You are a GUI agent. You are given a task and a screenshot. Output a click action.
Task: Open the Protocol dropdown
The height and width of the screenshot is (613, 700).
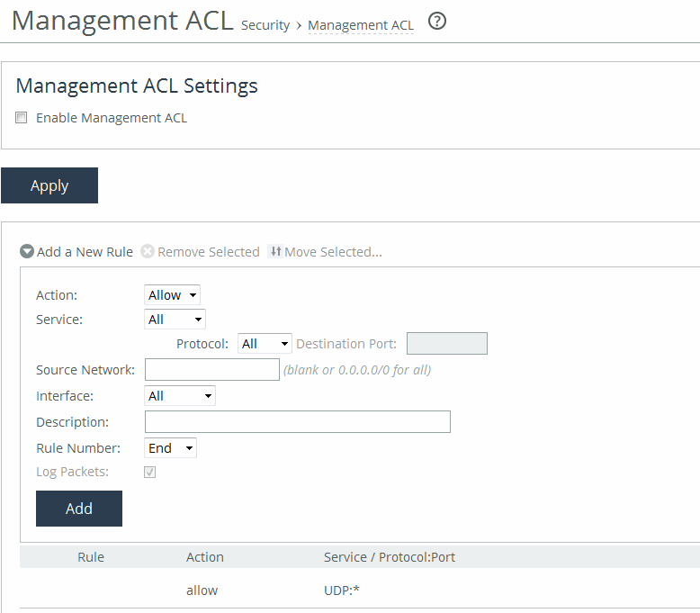pyautogui.click(x=265, y=344)
